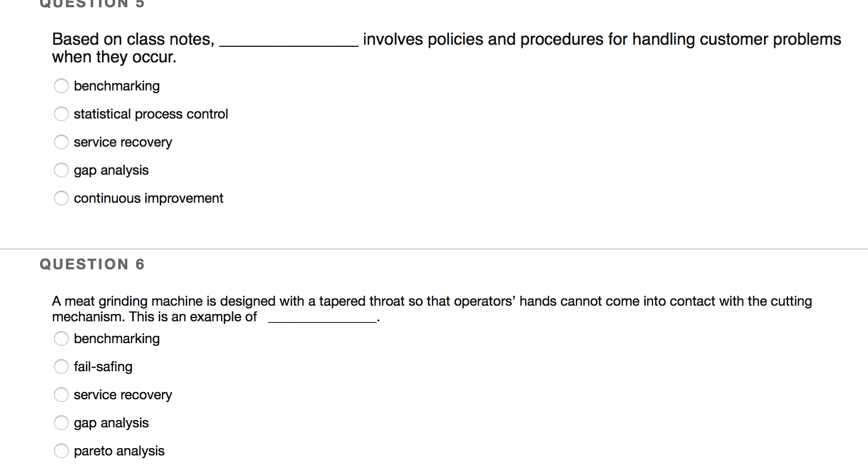Screen dimensions: 868x470
Task: Click the service recovery text under Question 6
Action: [x=123, y=395]
